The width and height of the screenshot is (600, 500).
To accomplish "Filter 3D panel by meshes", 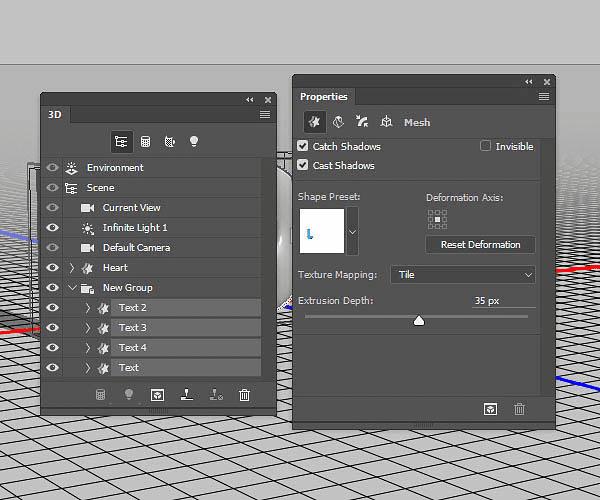I will click(145, 141).
